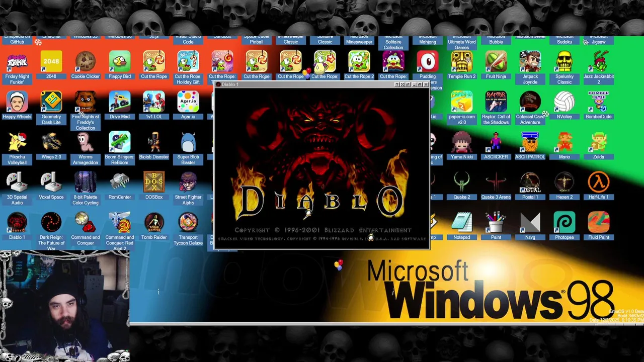Launch the Jazz Jackrabbit 2 icon
This screenshot has width=644, height=362.
(x=599, y=62)
